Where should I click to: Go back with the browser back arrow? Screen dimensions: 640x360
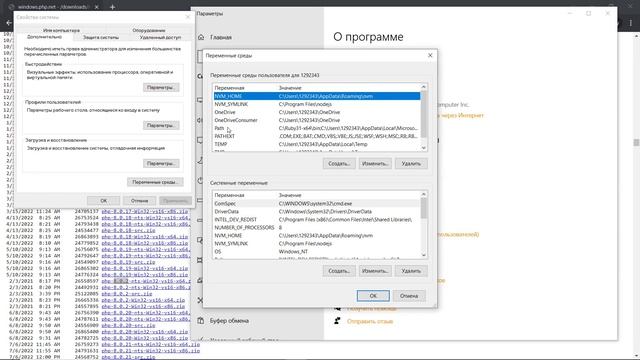coord(9,23)
